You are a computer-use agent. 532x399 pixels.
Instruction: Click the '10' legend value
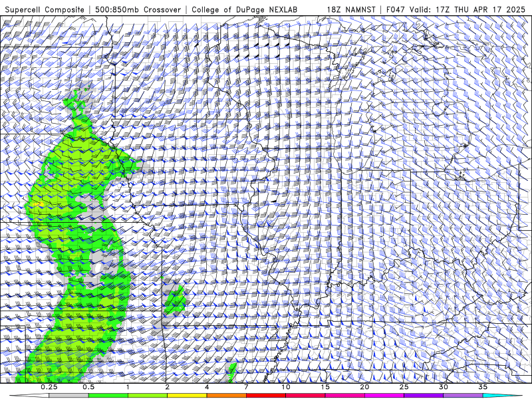tap(286, 387)
